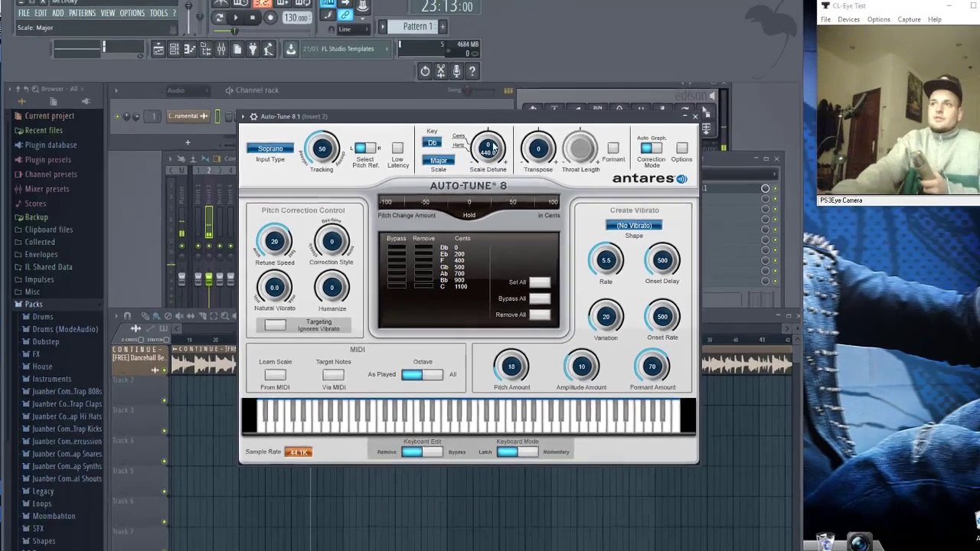The image size is (980, 551).
Task: Click the Options button in Auto-Tune
Action: (681, 148)
